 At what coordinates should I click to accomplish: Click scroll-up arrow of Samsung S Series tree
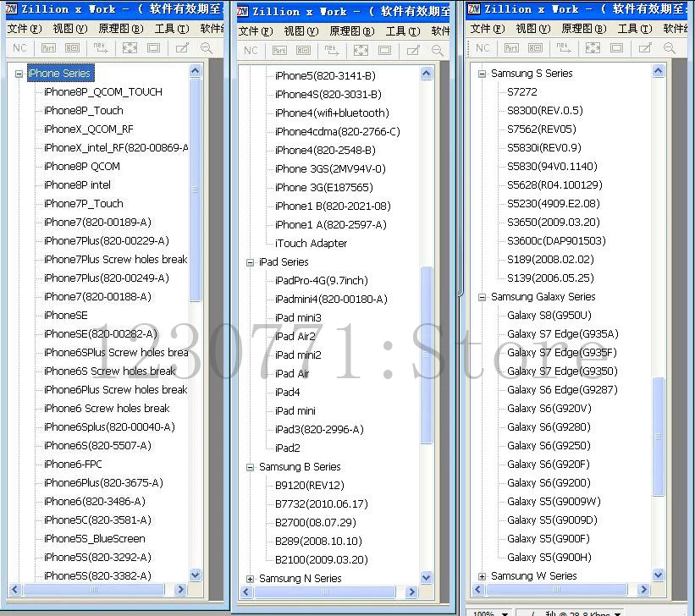[x=659, y=71]
